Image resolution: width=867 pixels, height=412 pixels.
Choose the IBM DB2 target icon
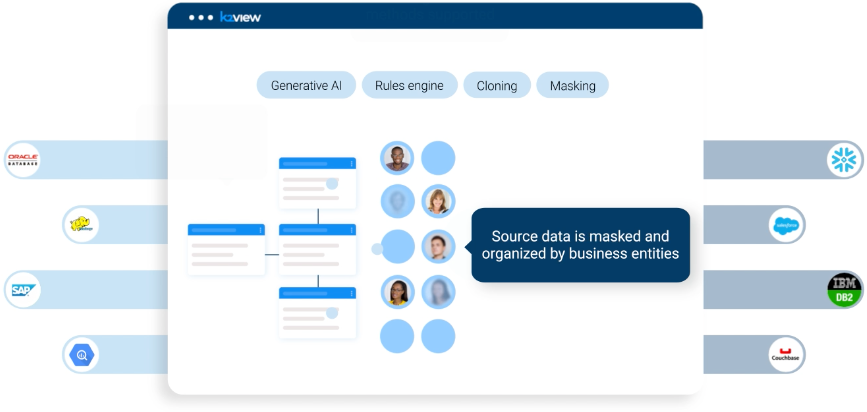(845, 290)
